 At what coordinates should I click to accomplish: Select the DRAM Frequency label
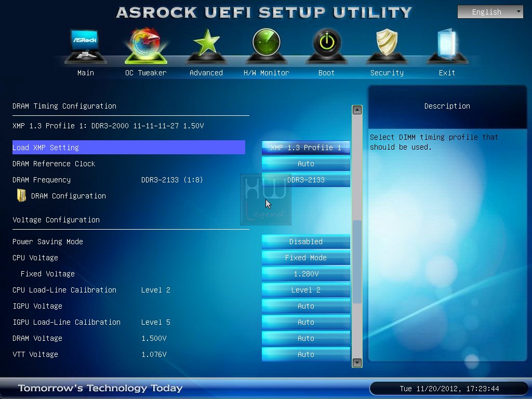[42, 180]
